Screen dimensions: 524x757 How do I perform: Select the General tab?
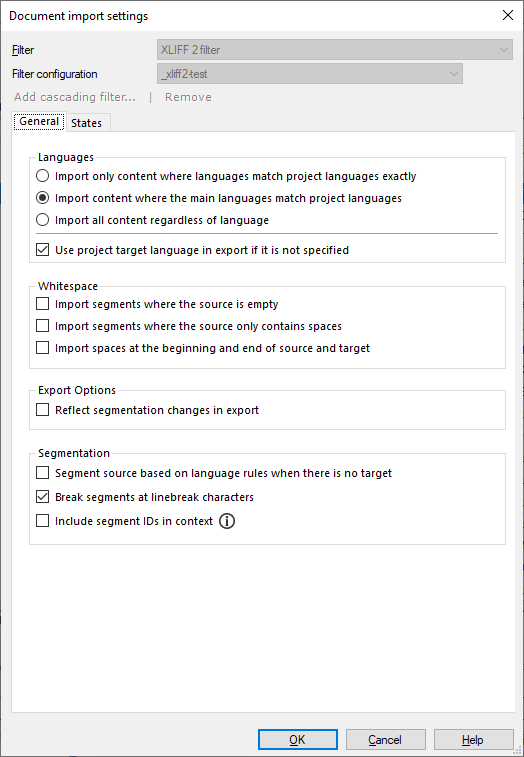click(x=39, y=121)
